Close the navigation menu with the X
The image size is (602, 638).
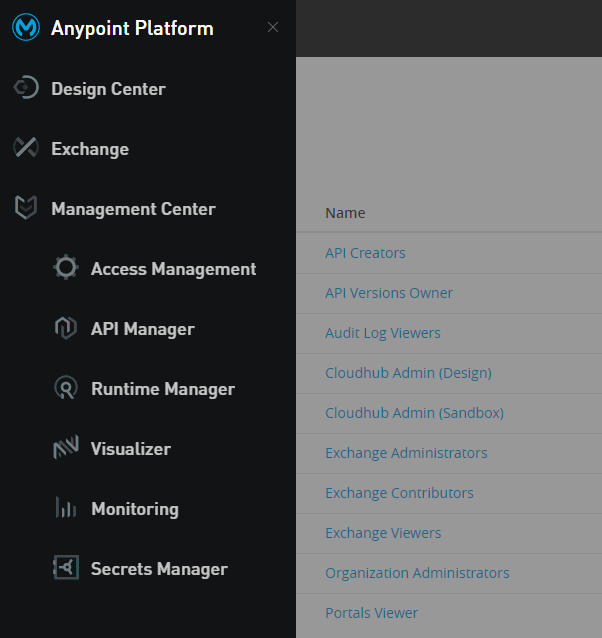tap(273, 27)
